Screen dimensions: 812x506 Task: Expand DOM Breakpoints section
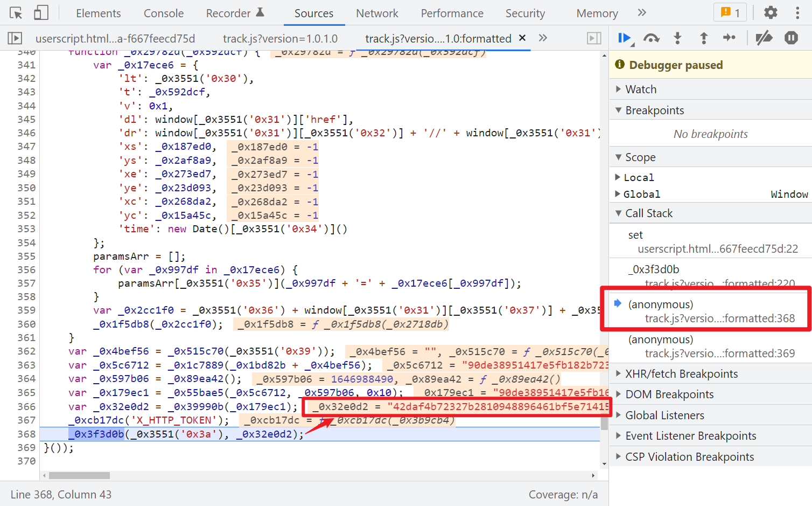pos(710,394)
